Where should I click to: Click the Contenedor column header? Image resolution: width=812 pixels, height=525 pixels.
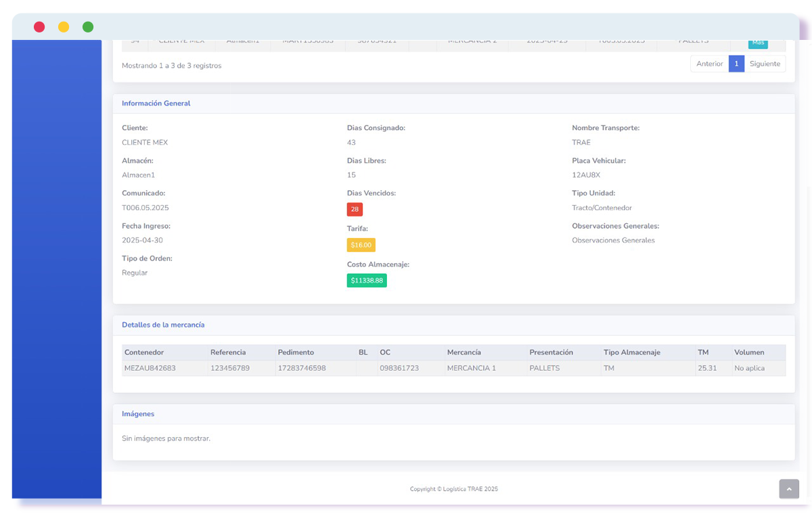pyautogui.click(x=144, y=352)
